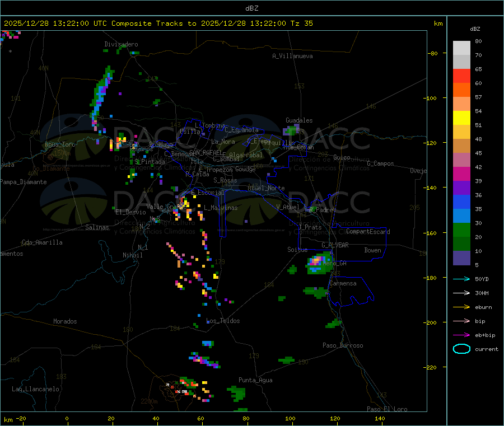The height and width of the screenshot is (426, 504).
Task: Select the 'Paso_Barroso' place label
Action: click(x=343, y=345)
